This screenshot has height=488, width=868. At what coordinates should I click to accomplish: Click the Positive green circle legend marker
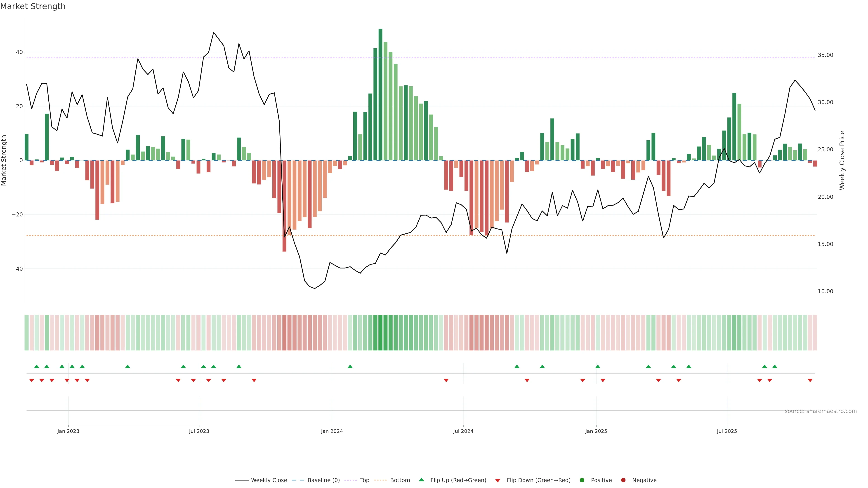582,480
